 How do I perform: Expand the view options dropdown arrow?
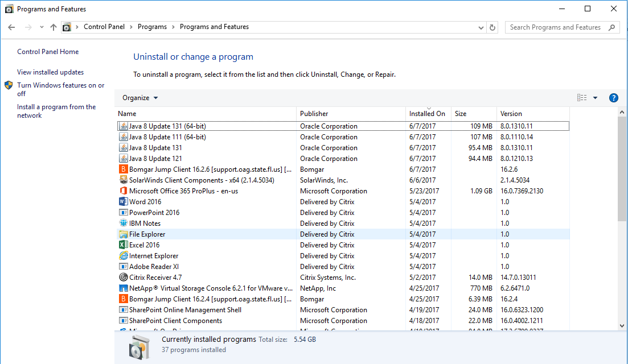click(x=595, y=98)
